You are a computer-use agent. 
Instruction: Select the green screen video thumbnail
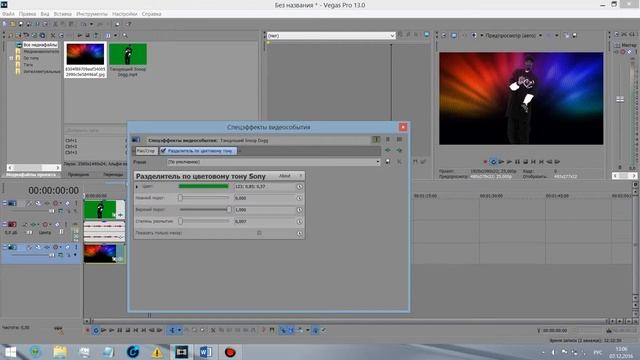(128, 54)
